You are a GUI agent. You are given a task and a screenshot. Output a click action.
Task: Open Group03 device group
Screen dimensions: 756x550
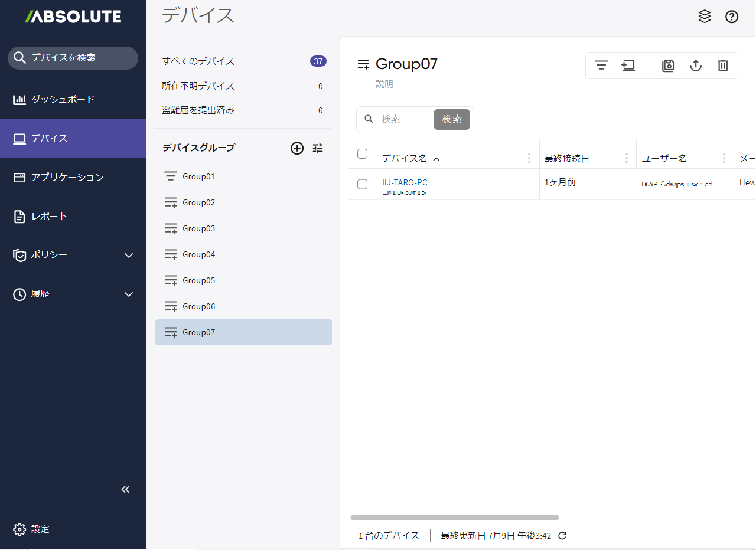(243, 228)
